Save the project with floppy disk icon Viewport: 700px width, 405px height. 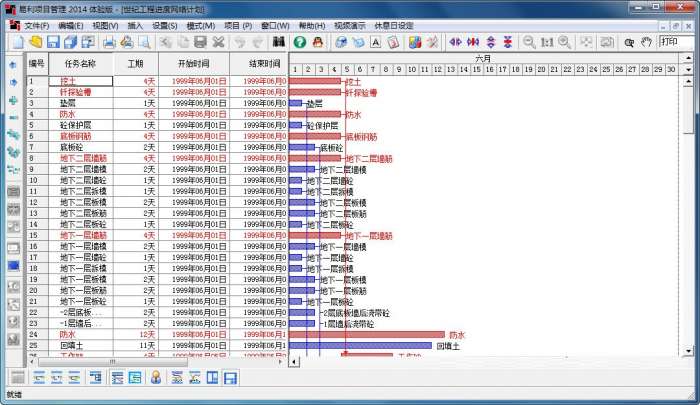click(54, 42)
